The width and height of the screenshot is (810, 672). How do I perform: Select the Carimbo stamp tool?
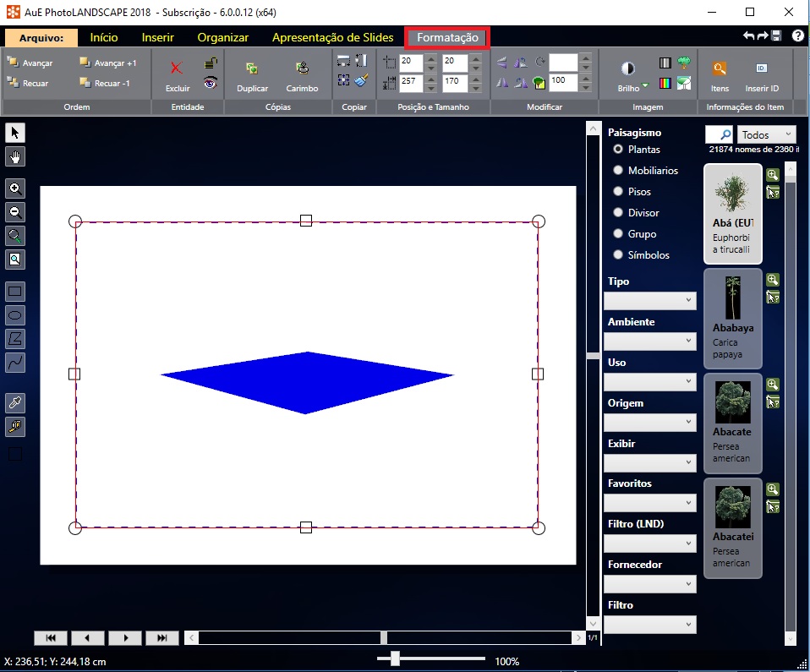click(302, 69)
